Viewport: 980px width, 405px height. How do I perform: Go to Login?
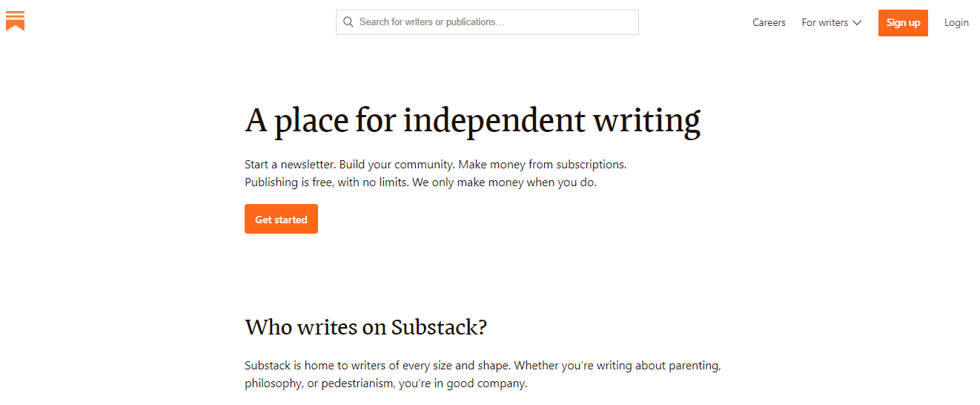pyautogui.click(x=956, y=22)
